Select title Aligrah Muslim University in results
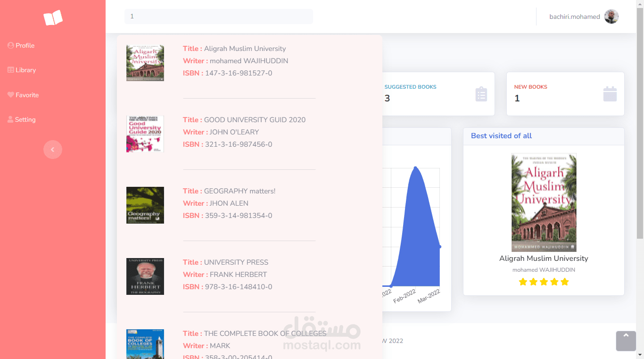644x359 pixels. (245, 49)
